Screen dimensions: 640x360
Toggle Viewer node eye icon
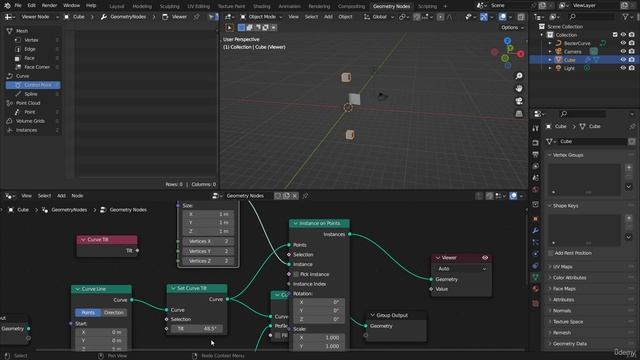click(485, 258)
